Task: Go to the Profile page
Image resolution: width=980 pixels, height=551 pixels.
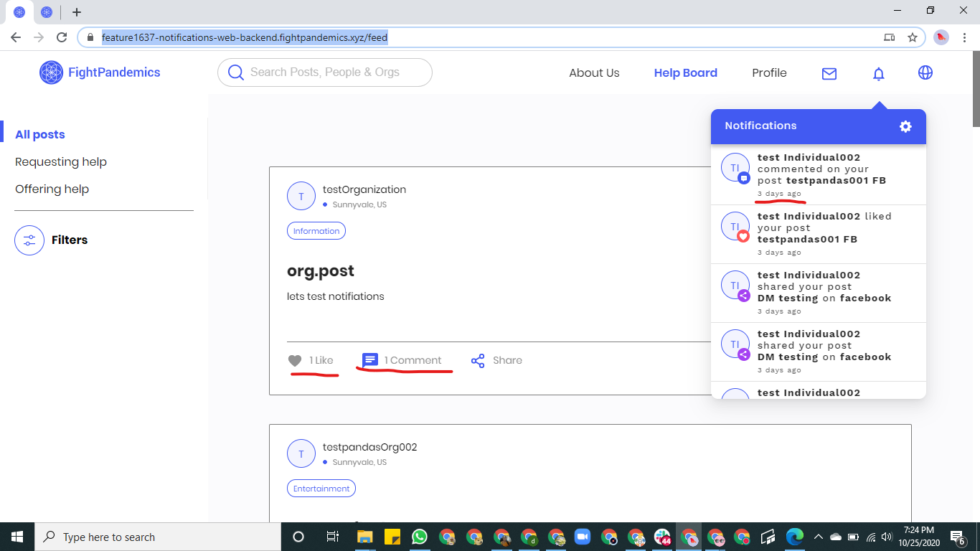Action: [769, 73]
